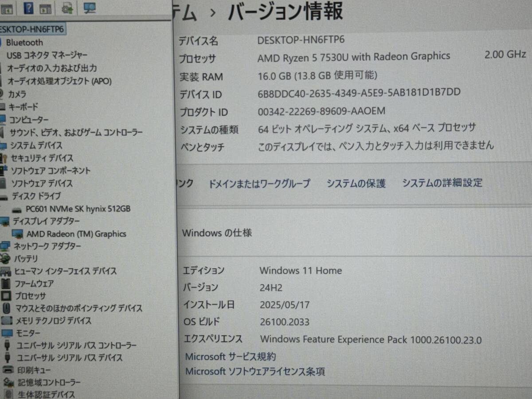Click the インストール日 label
Viewport: 532px width, 399px height.
point(209,305)
